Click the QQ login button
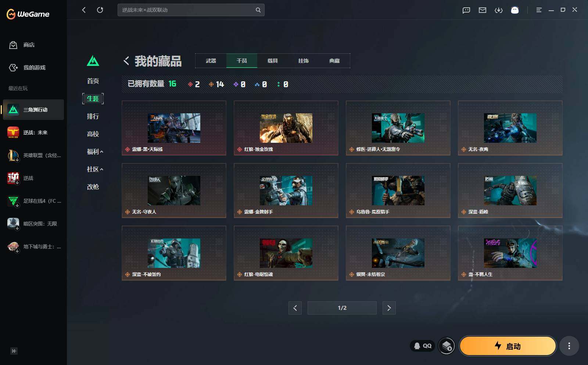Image resolution: width=588 pixels, height=365 pixels. (423, 346)
